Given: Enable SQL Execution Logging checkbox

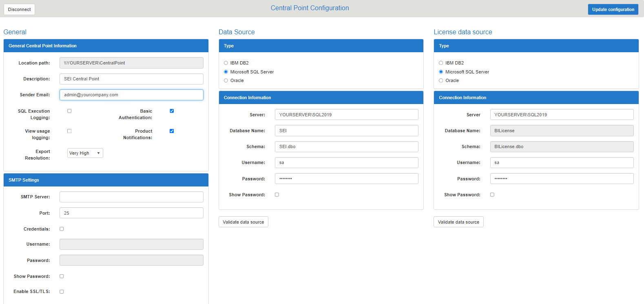Looking at the screenshot, I should [69, 111].
